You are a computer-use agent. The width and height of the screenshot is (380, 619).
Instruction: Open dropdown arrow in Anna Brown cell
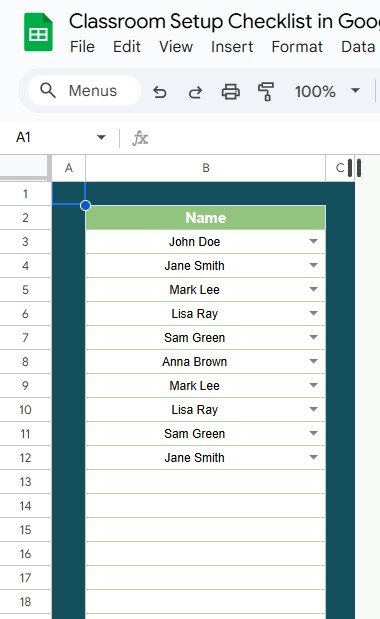click(314, 361)
